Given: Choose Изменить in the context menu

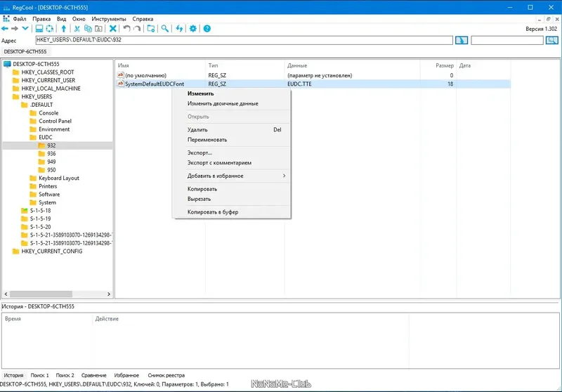Looking at the screenshot, I should 232,93.
